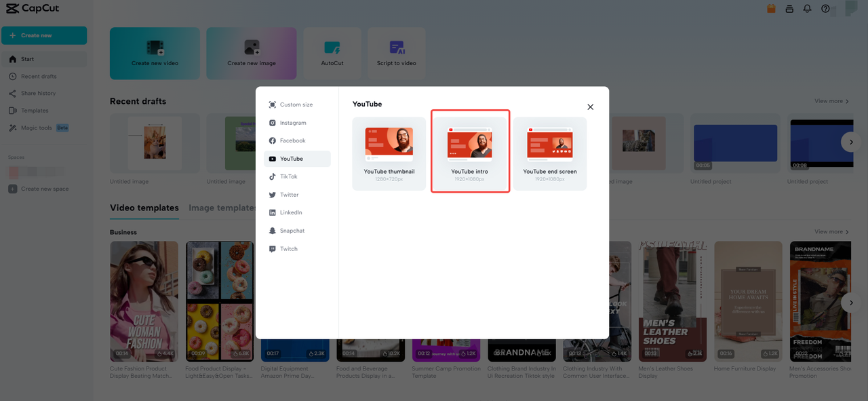
Task: Click Create new space
Action: click(39, 189)
